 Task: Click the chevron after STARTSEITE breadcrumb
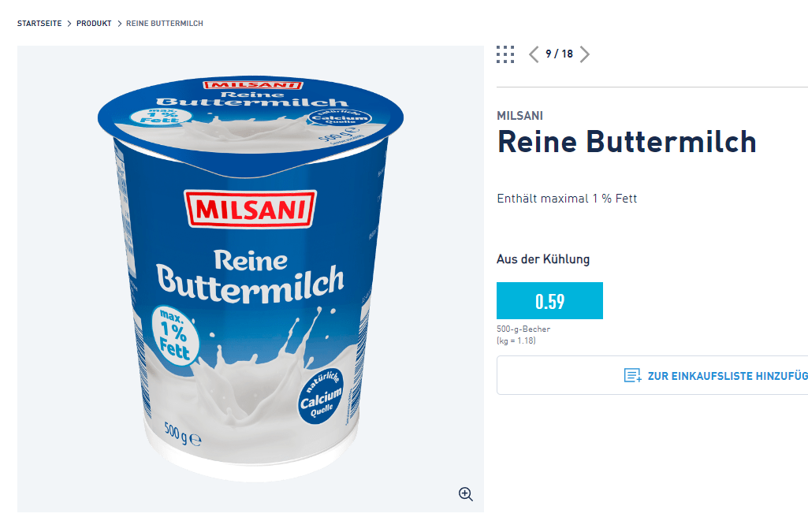click(x=69, y=24)
